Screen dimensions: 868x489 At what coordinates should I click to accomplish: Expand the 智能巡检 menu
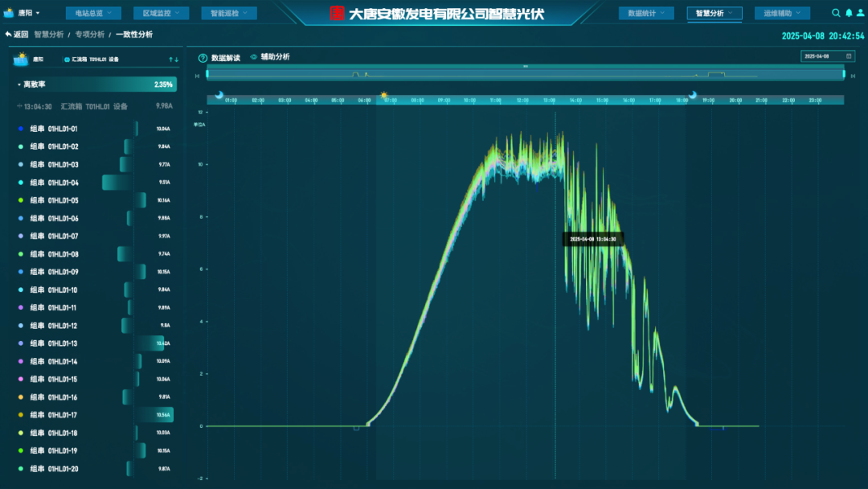(228, 13)
